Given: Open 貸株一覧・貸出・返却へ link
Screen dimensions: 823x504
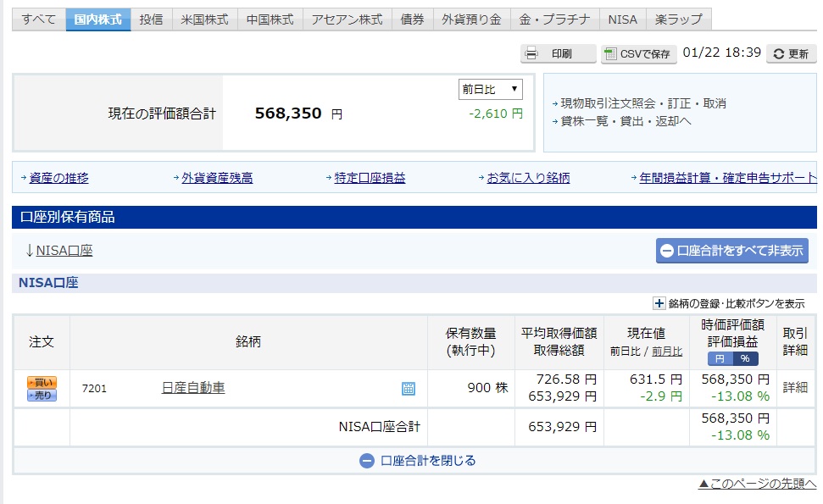Looking at the screenshot, I should [626, 121].
